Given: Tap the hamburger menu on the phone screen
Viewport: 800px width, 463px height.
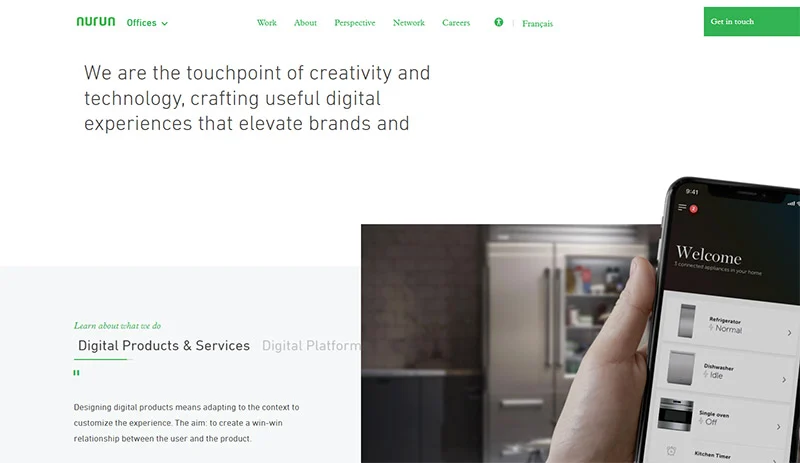Looking at the screenshot, I should [682, 207].
